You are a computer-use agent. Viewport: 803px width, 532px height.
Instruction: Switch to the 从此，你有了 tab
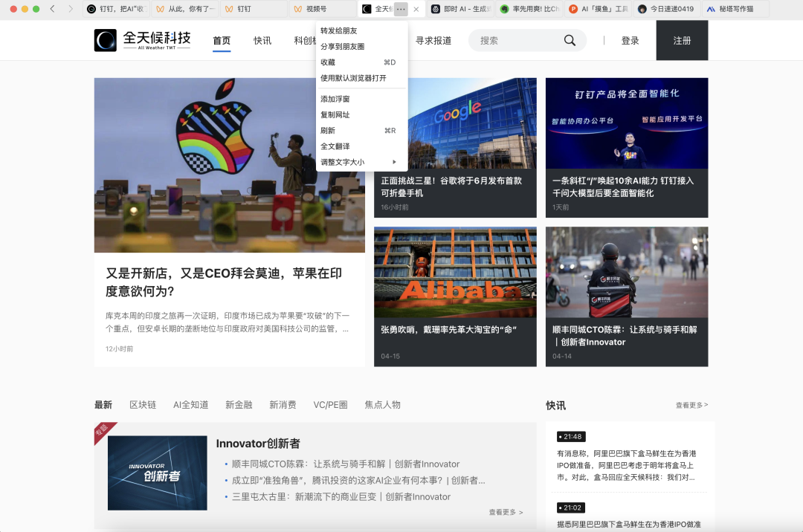(185, 9)
